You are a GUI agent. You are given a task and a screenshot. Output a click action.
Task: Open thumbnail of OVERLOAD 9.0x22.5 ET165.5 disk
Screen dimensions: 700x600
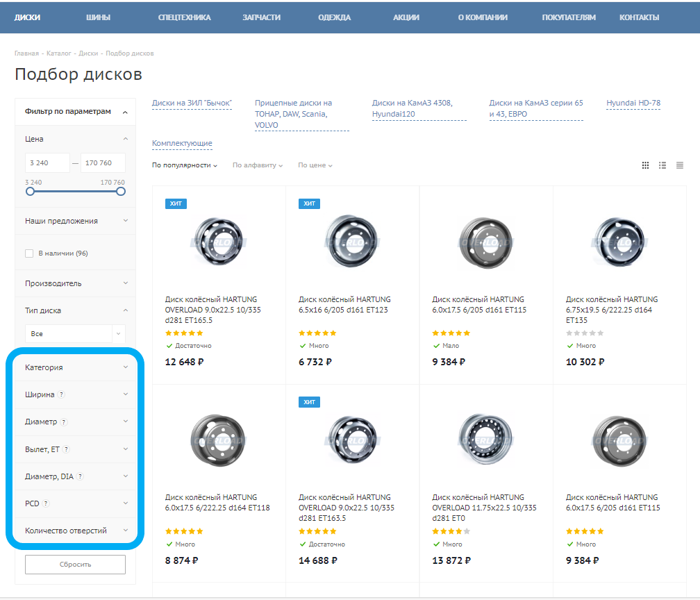click(218, 242)
